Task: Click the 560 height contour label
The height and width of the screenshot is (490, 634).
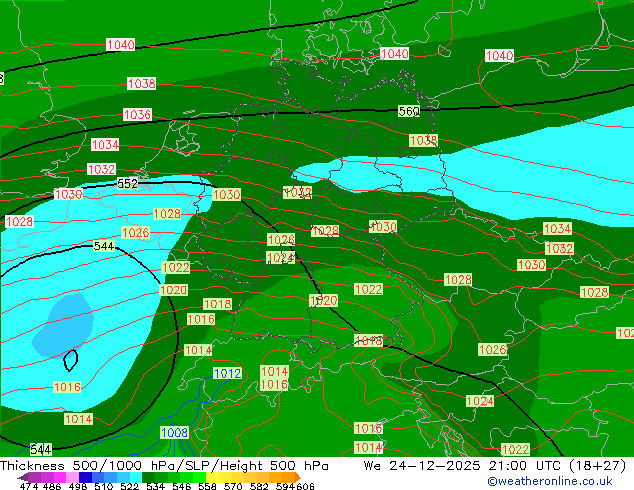Action: (409, 111)
